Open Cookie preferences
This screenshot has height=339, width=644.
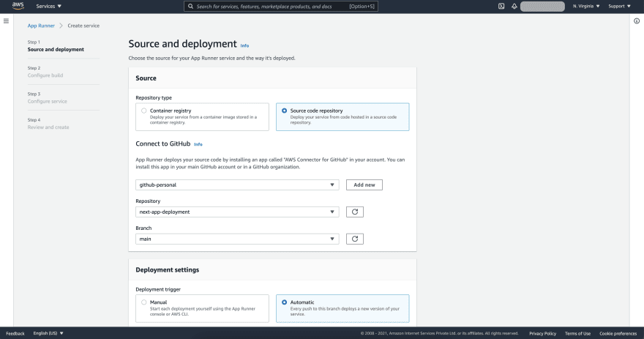tap(618, 333)
